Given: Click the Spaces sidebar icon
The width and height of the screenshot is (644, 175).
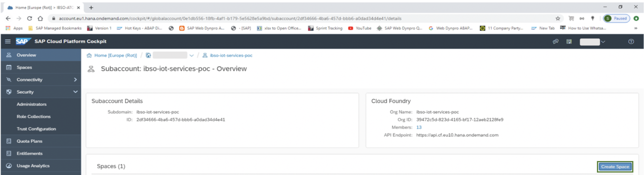Looking at the screenshot, I should click(9, 67).
